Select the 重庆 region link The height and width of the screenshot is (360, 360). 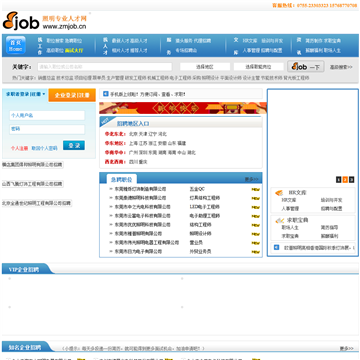tap(143, 162)
